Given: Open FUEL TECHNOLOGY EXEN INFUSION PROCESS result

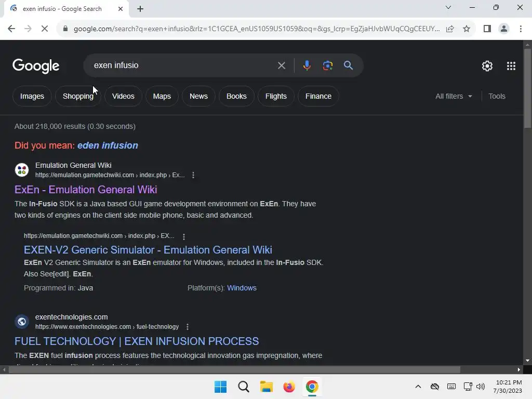Looking at the screenshot, I should (x=137, y=341).
